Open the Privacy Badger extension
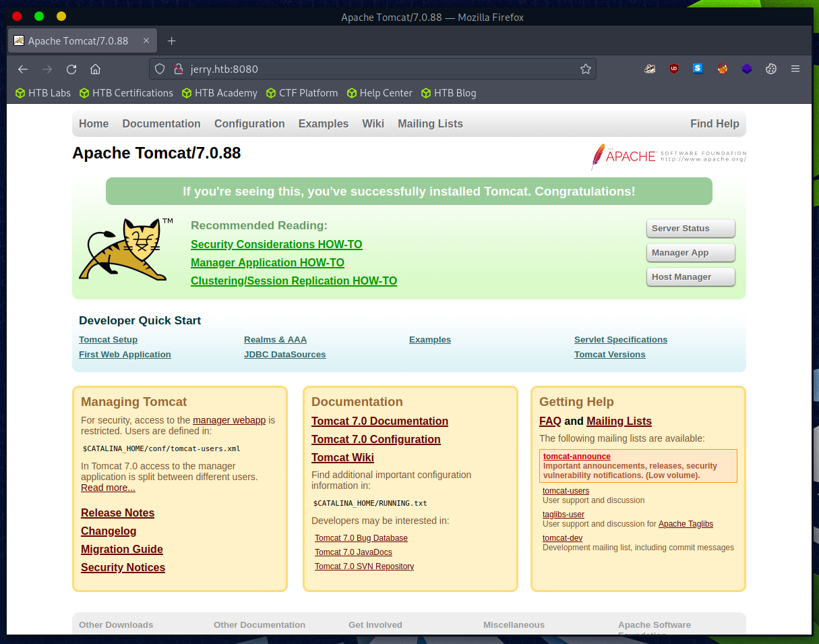 click(x=650, y=69)
